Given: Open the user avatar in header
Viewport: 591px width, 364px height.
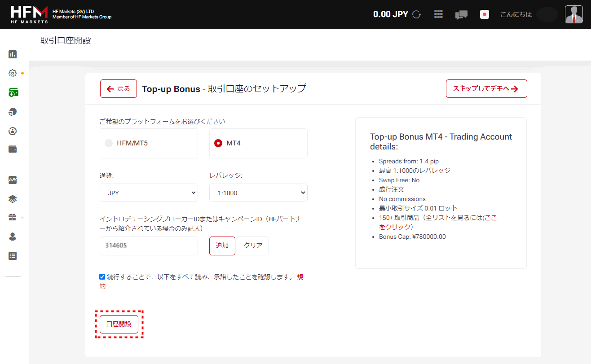Looking at the screenshot, I should (573, 14).
